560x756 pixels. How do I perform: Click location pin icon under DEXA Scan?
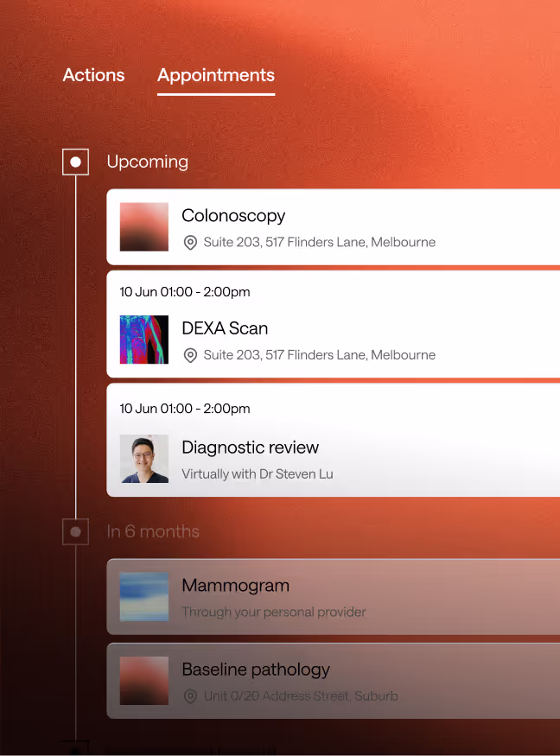pyautogui.click(x=190, y=355)
